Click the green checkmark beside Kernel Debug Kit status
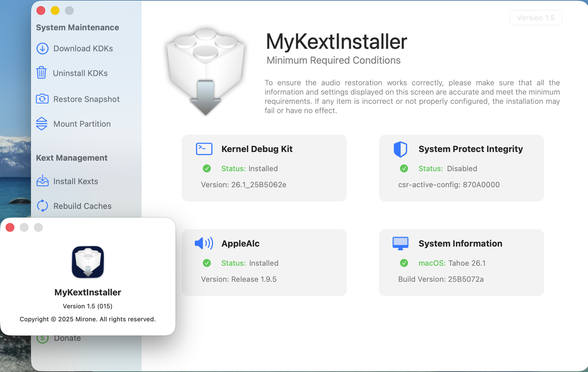Viewport: 588px width, 372px height. click(207, 168)
